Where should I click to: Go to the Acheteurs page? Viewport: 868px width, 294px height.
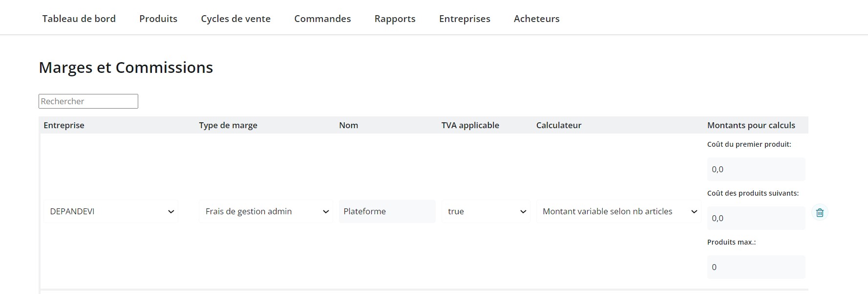pos(536,19)
